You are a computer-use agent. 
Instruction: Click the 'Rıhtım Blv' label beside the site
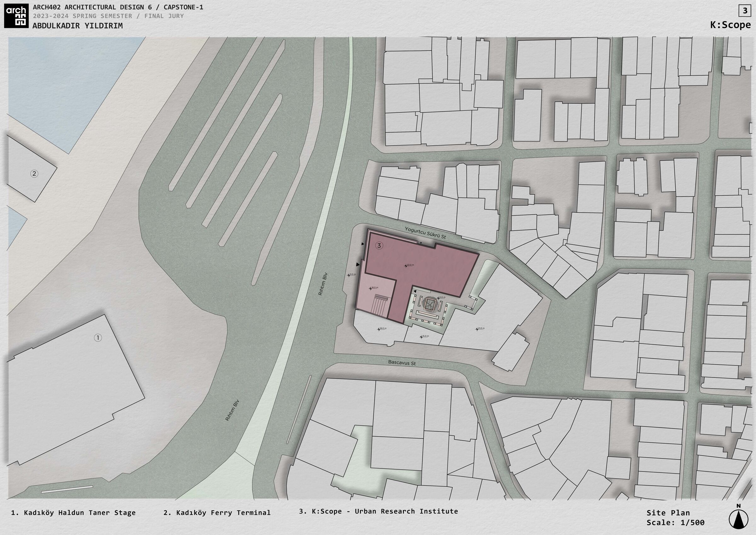[323, 284]
